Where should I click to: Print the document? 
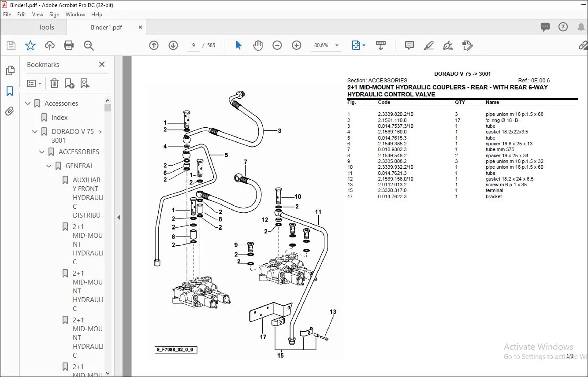coord(69,45)
